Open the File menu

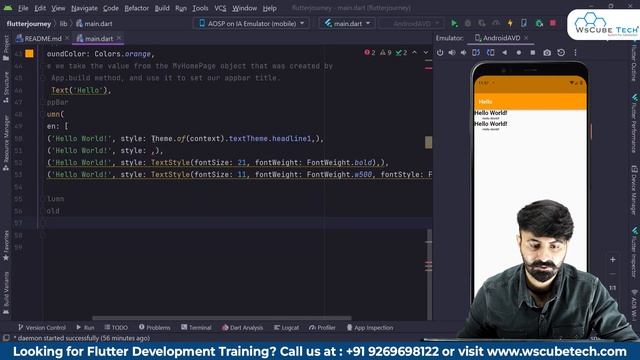pos(23,8)
